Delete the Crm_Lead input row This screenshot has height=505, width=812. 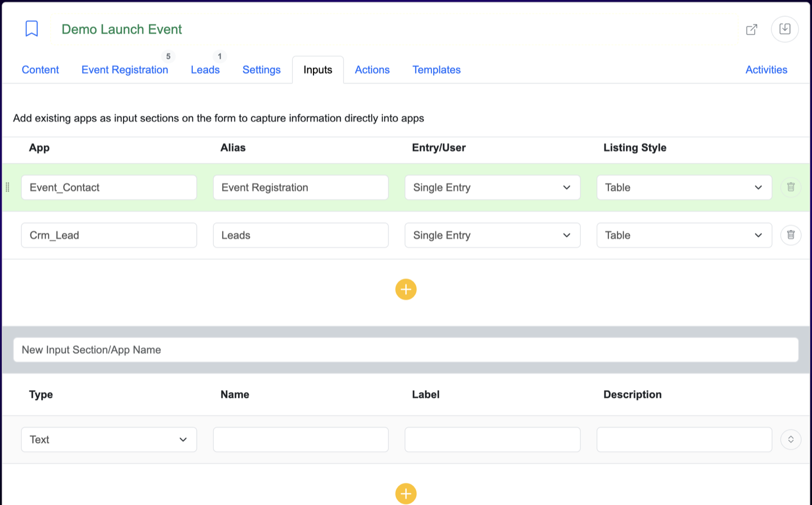click(791, 235)
